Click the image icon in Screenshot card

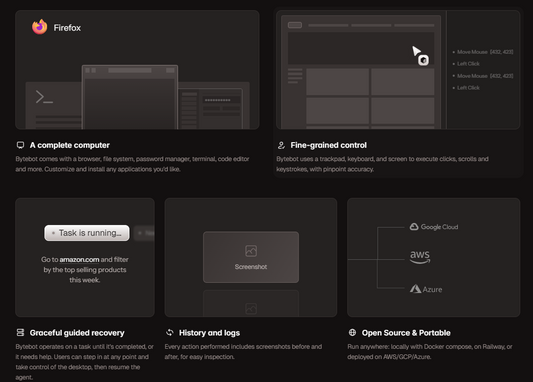tap(251, 251)
